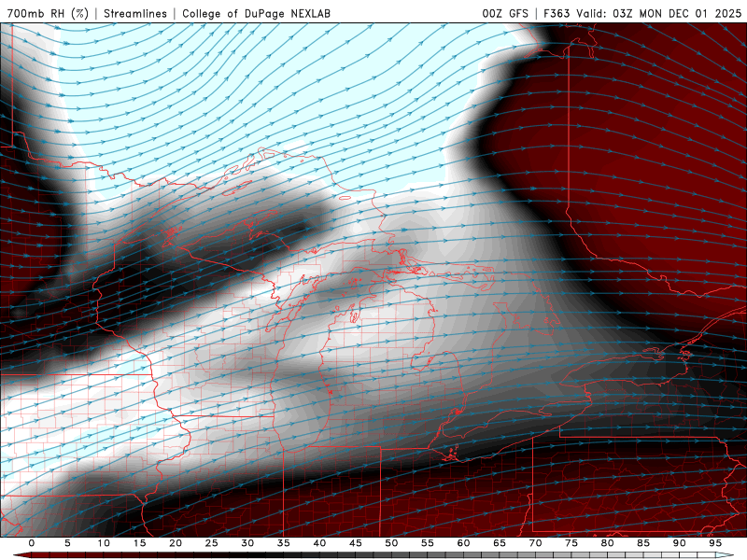
Task: Click the "25" label on color scale
Action: (x=212, y=543)
